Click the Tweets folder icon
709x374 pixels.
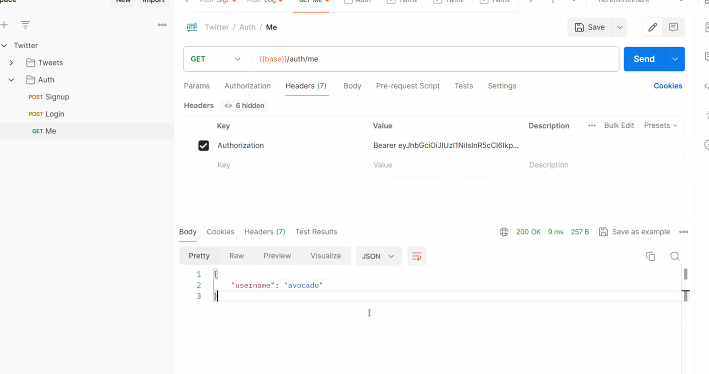30,62
